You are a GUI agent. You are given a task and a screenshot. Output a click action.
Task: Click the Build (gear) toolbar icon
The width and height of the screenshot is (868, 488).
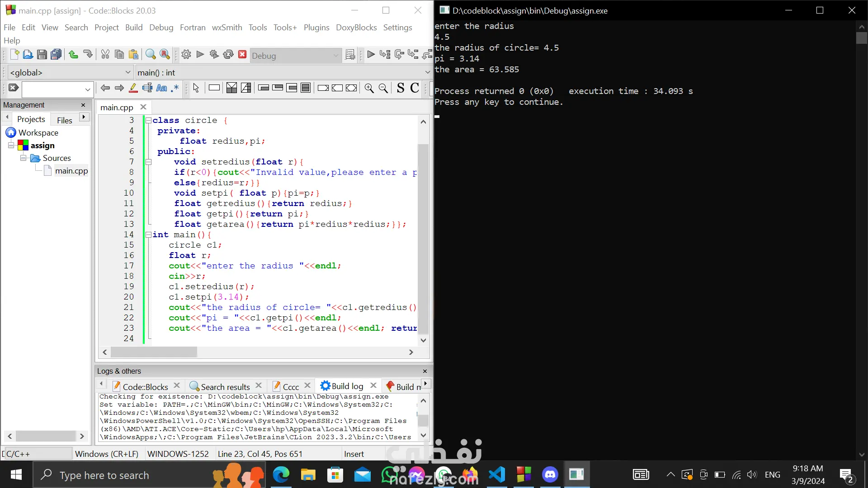tap(186, 55)
